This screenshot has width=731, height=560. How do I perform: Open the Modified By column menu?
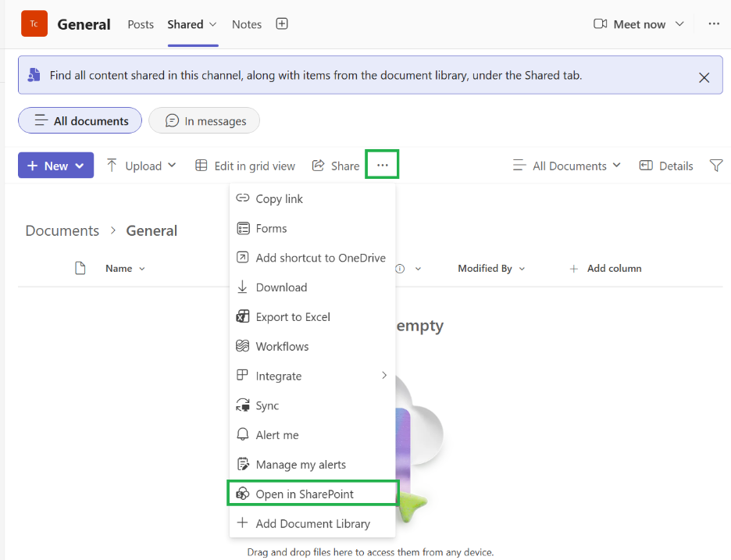pyautogui.click(x=491, y=269)
